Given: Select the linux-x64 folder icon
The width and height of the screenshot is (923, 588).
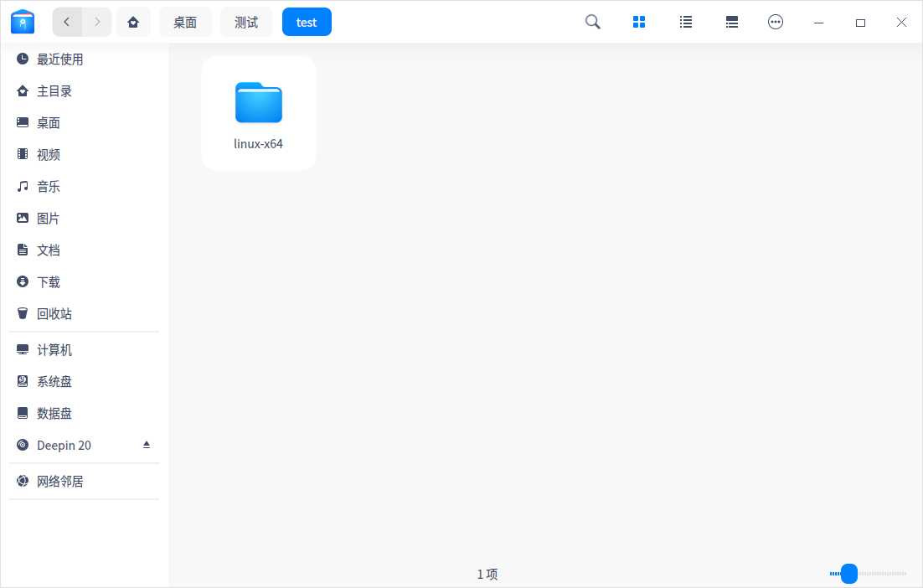Looking at the screenshot, I should (x=259, y=102).
